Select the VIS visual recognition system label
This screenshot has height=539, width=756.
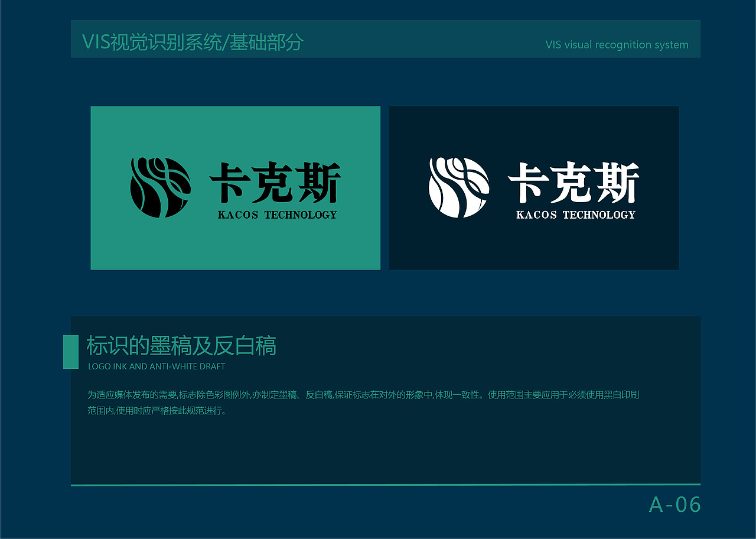point(617,44)
